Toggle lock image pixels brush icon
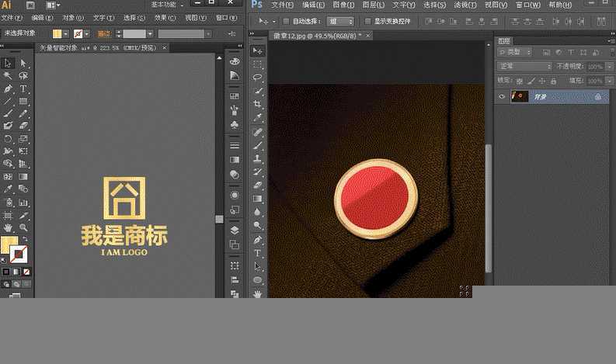 click(x=531, y=81)
